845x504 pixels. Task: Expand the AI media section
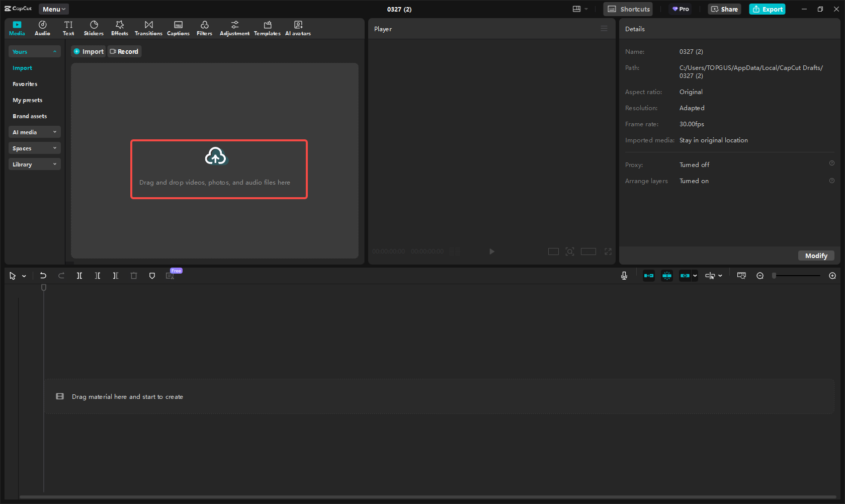coord(34,132)
